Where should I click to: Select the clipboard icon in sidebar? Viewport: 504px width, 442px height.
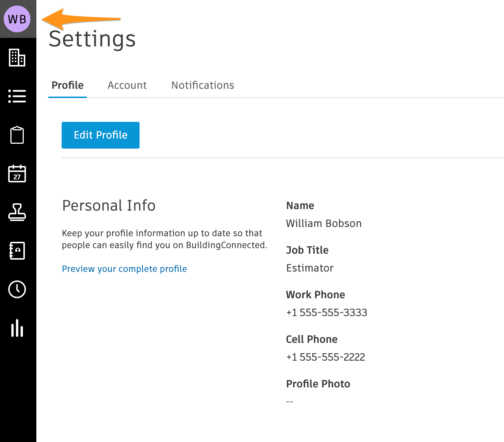pyautogui.click(x=17, y=135)
